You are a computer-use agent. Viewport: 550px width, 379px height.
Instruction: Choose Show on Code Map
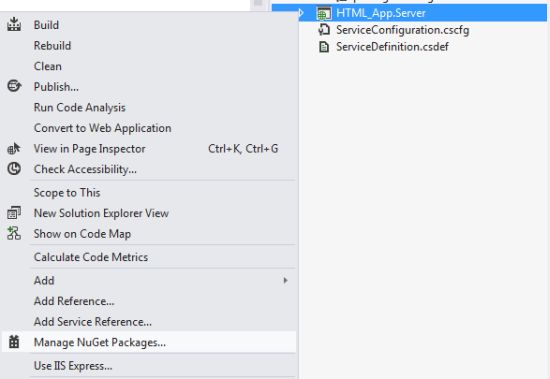coord(149,234)
